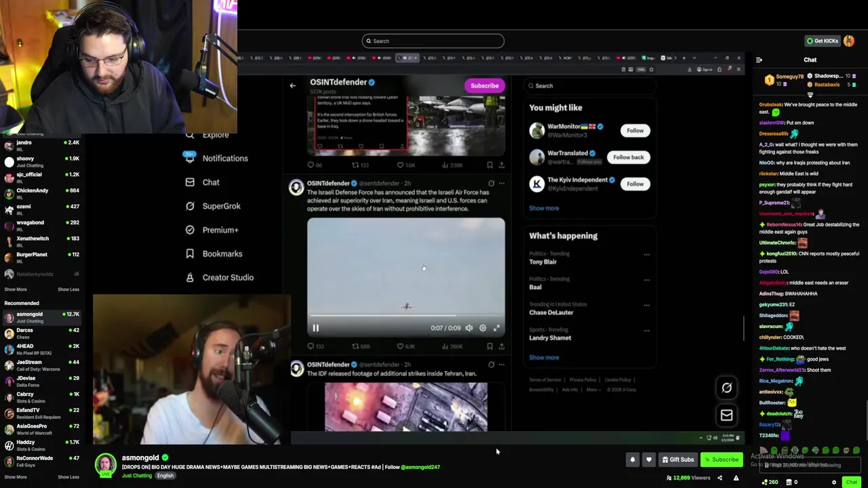This screenshot has height=488, width=868.
Task: Open options for Landry Shamet trend
Action: point(646,331)
